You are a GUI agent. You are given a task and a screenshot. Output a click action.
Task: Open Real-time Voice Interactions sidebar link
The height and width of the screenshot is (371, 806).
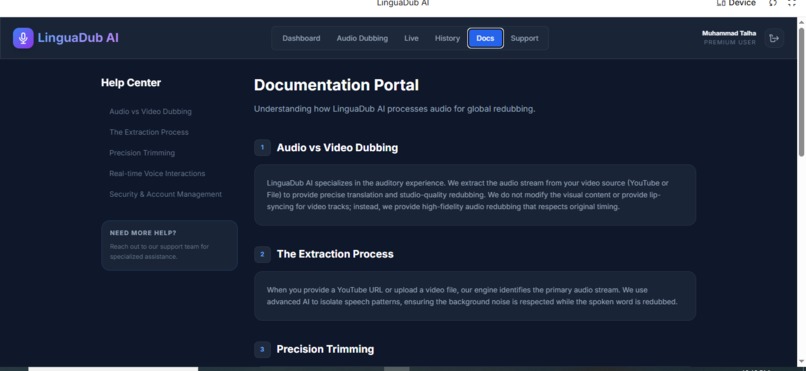pyautogui.click(x=157, y=174)
